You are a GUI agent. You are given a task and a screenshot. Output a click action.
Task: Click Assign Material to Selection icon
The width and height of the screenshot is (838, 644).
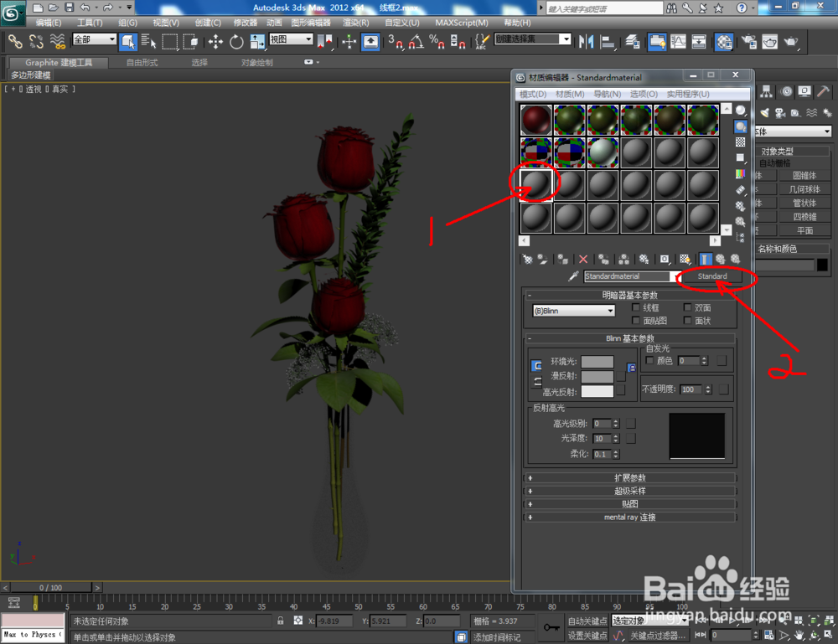click(x=563, y=260)
